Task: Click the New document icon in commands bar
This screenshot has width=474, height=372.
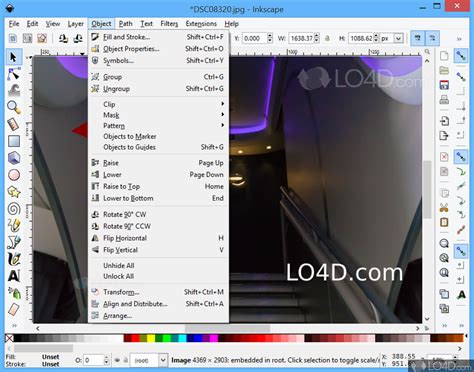Action: point(444,55)
